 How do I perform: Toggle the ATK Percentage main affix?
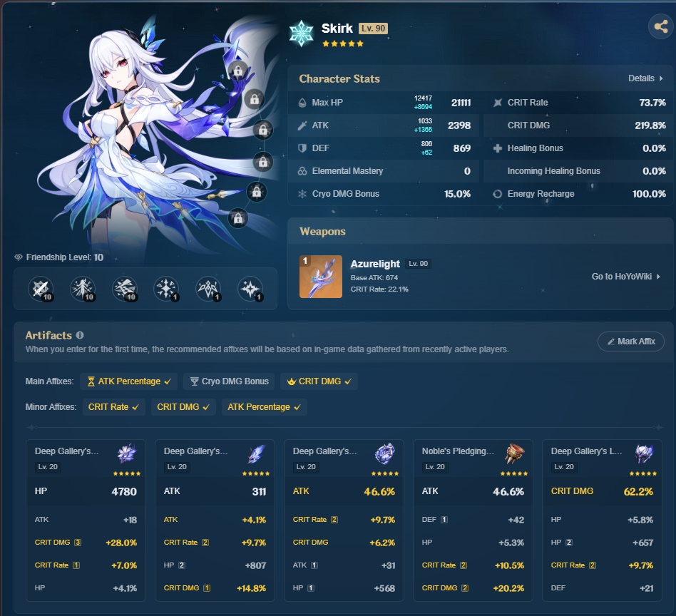(128, 381)
